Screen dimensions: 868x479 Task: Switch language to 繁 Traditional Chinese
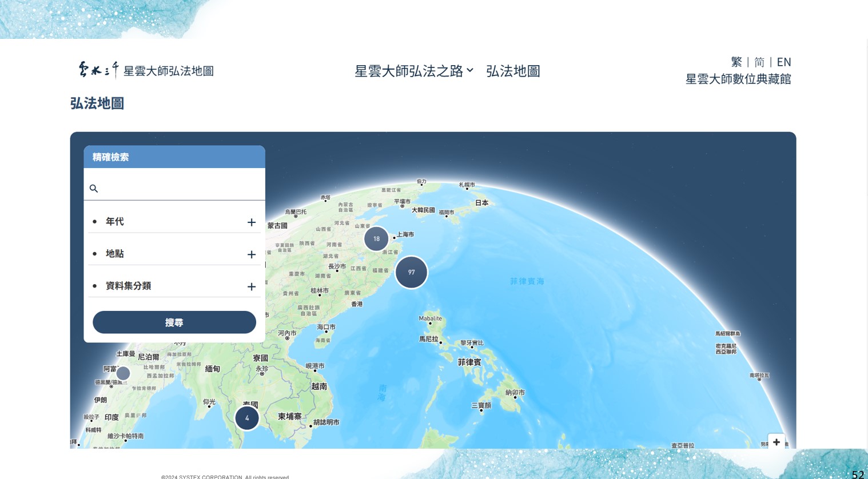[736, 62]
